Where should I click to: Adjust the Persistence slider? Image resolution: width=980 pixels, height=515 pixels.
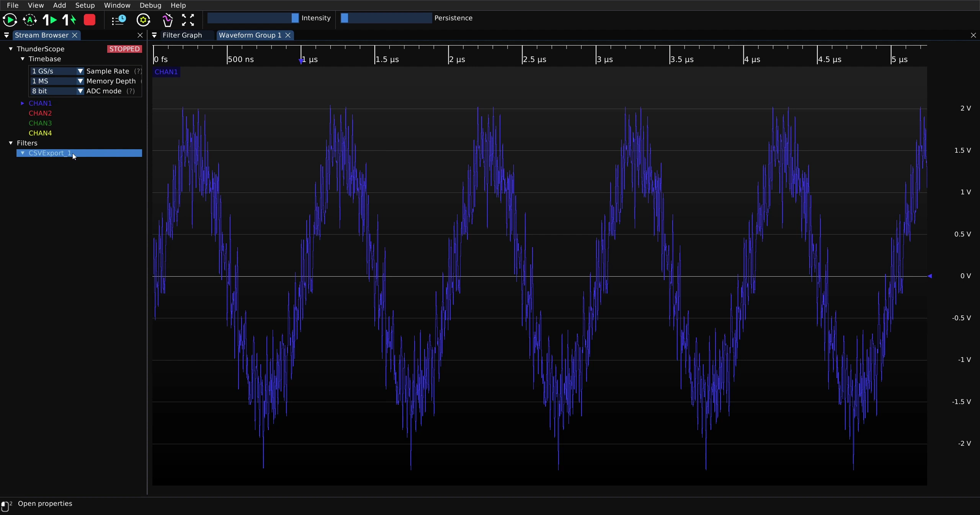(386, 18)
